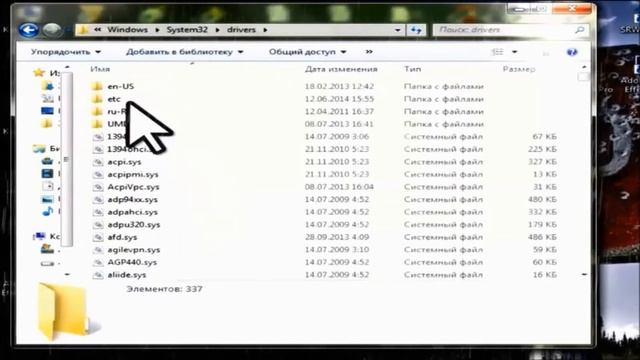This screenshot has height=360, width=640.
Task: Open Computer icon in navigation pane
Action: point(40,236)
